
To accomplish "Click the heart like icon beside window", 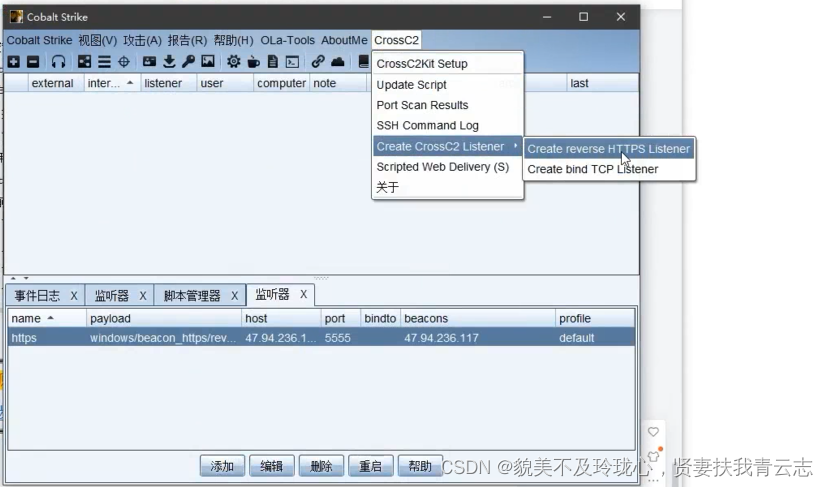I will 654,432.
